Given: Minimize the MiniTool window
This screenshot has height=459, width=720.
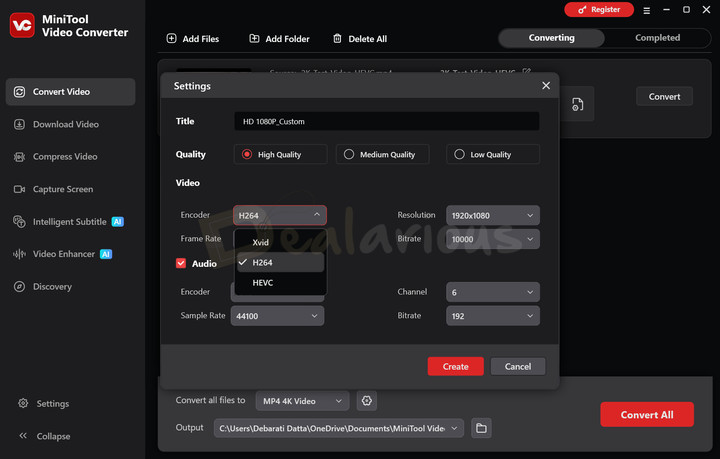Looking at the screenshot, I should [x=666, y=10].
